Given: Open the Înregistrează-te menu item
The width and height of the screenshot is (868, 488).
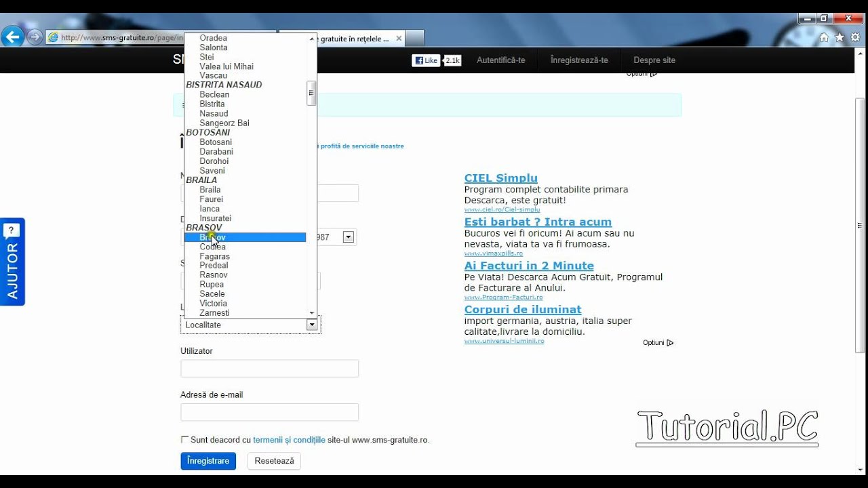Looking at the screenshot, I should (579, 60).
